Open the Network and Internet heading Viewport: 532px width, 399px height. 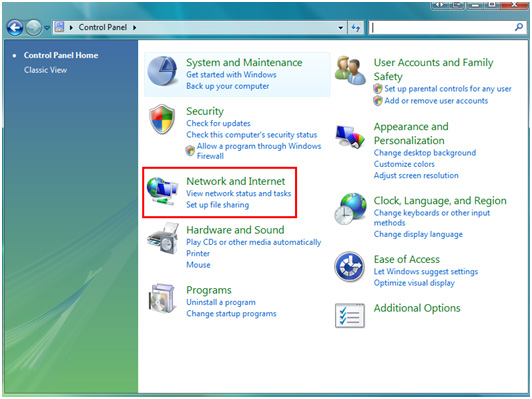pos(236,181)
